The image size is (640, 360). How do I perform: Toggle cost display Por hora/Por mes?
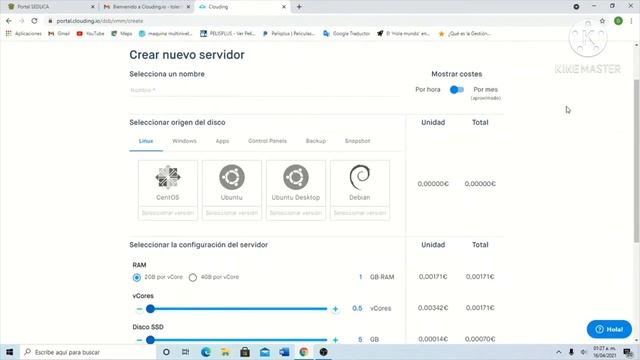[457, 90]
